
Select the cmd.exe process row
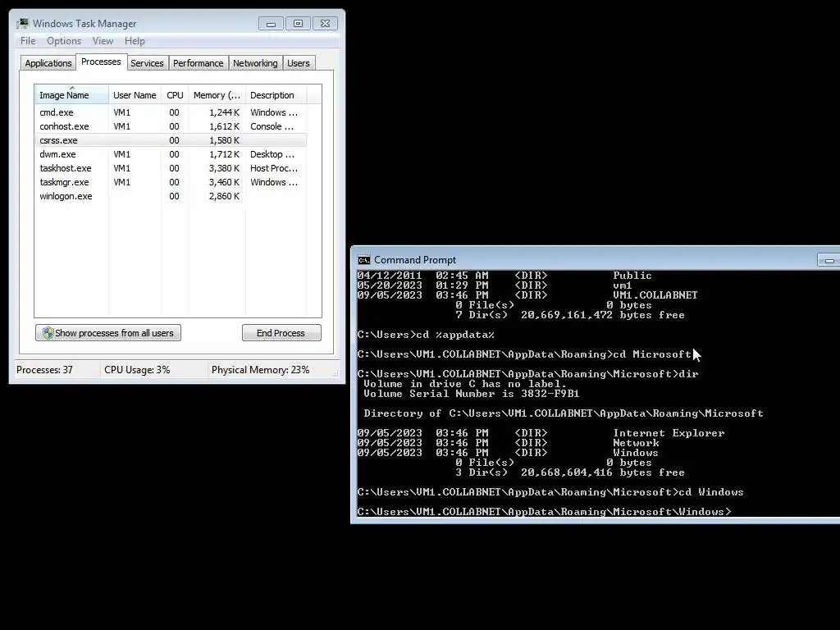[171, 112]
